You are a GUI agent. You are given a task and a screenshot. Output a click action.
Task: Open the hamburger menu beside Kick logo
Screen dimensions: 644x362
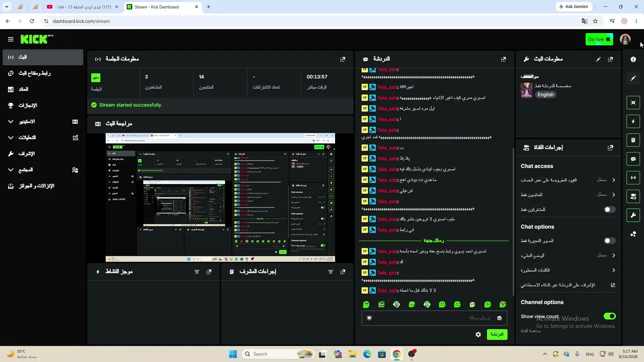[x=11, y=39]
